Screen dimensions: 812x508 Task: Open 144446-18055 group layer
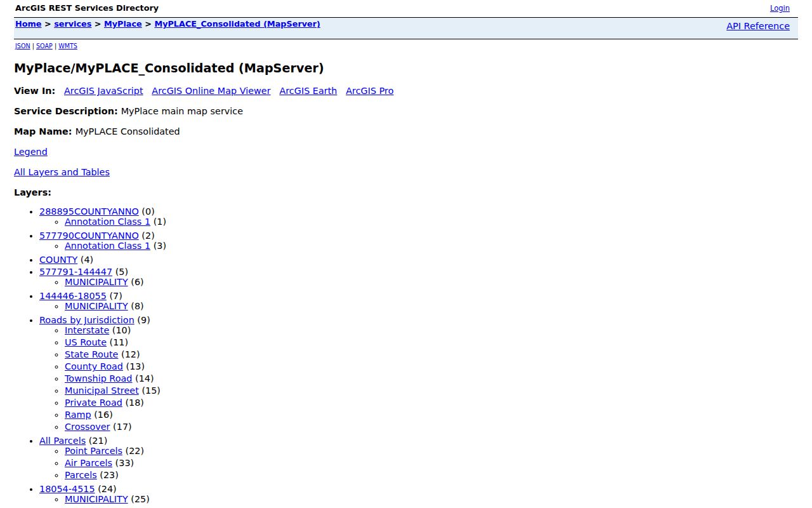point(73,296)
